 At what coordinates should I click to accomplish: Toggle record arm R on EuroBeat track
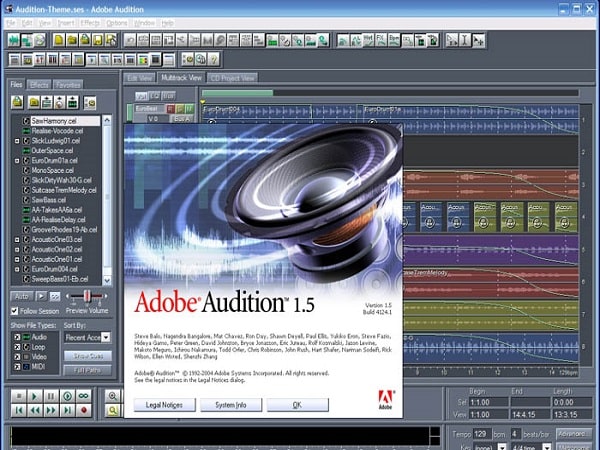click(170, 109)
